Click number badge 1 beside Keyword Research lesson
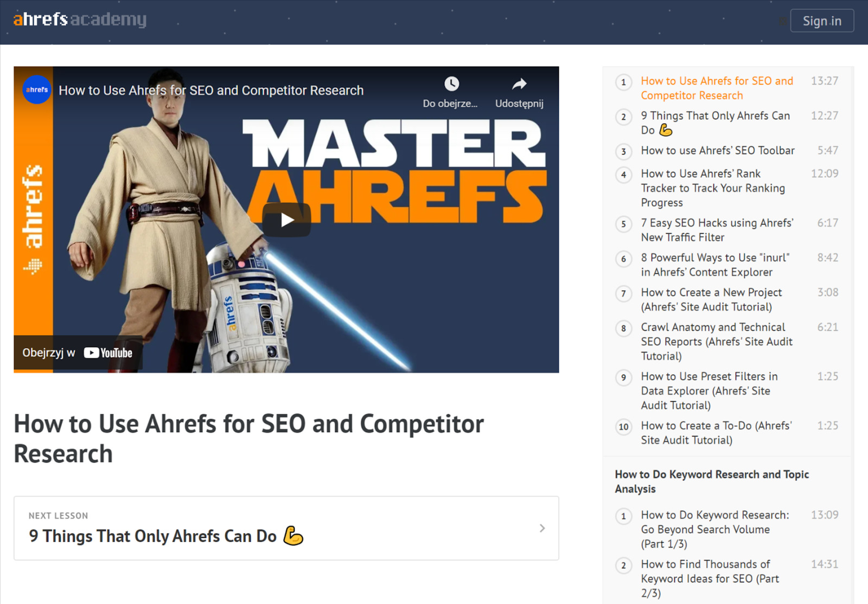This screenshot has width=868, height=604. click(623, 516)
